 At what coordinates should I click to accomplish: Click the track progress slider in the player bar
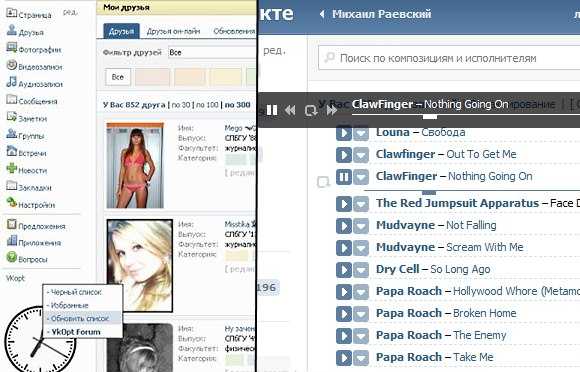pyautogui.click(x=466, y=116)
